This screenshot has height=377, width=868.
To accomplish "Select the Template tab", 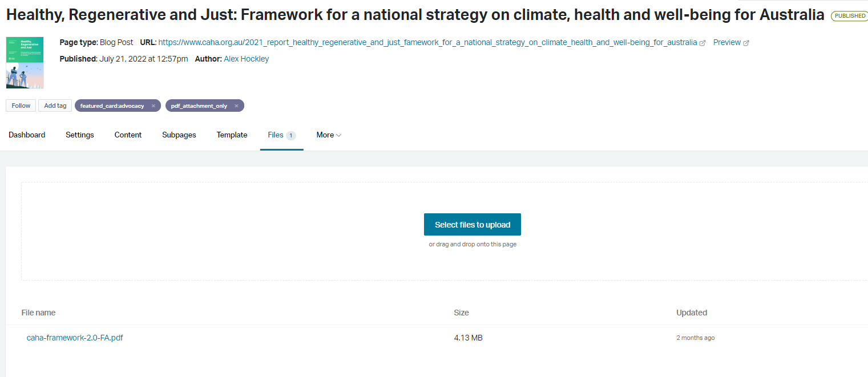I will [x=232, y=135].
